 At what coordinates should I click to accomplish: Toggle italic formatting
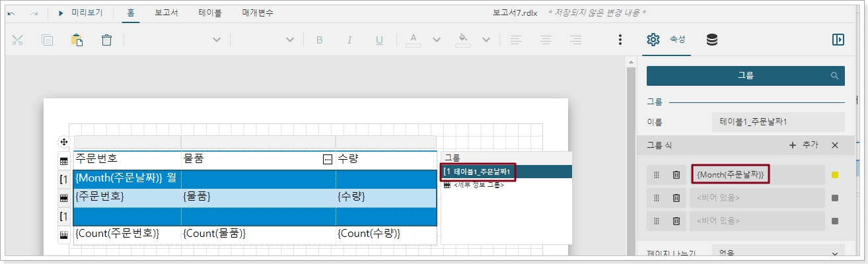[349, 40]
